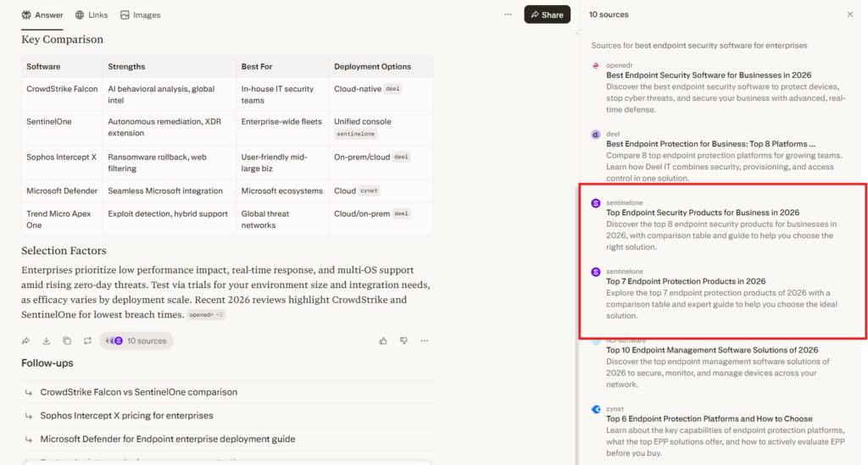Close the 10 sources side panel

pyautogui.click(x=850, y=14)
